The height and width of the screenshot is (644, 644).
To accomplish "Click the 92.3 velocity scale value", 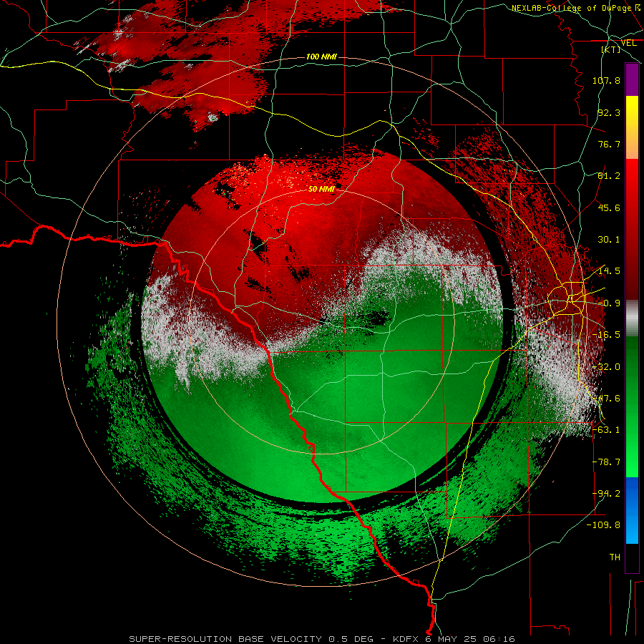I will (x=609, y=112).
